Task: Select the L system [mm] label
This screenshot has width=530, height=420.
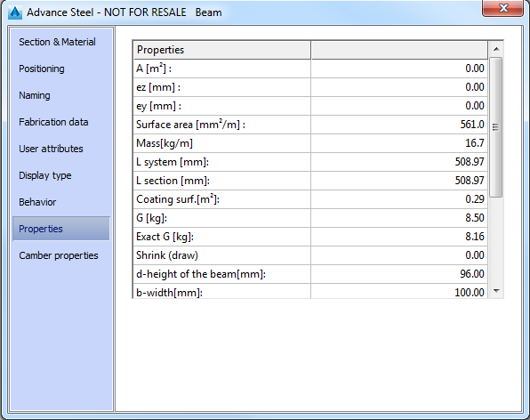Action: pyautogui.click(x=173, y=162)
